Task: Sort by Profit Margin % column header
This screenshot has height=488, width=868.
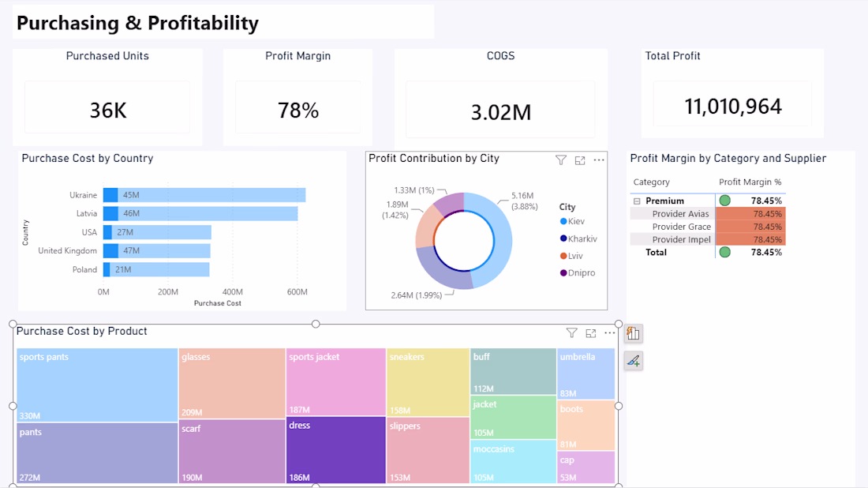Action: (x=750, y=182)
